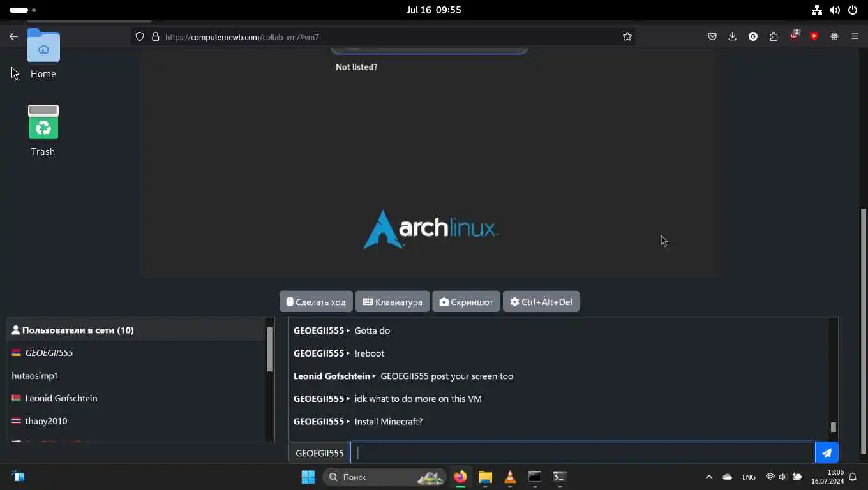
Task: Click the atom-shaped React extension icon
Action: (x=834, y=36)
